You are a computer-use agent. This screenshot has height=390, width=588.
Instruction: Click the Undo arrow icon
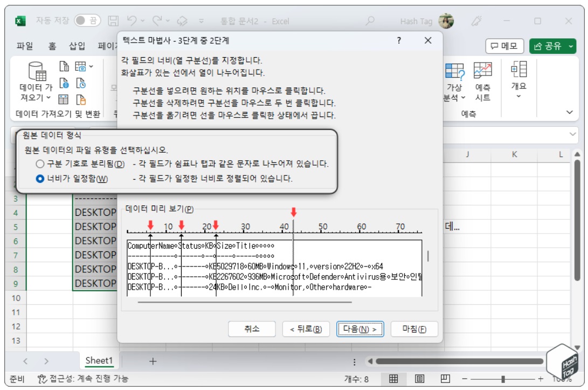[x=132, y=20]
